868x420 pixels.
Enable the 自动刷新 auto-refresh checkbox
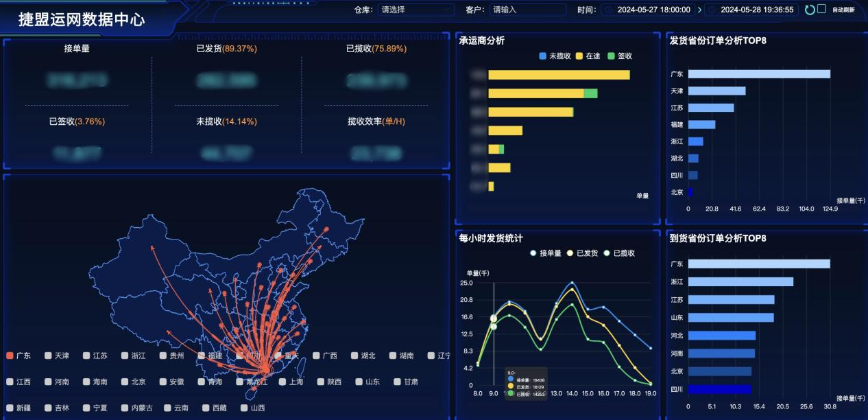821,10
